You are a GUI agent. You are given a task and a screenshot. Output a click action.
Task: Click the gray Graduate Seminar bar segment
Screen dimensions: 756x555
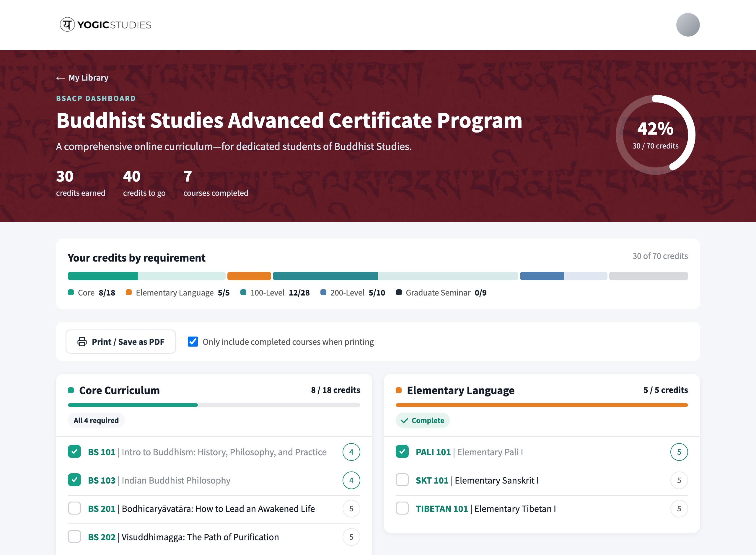649,276
